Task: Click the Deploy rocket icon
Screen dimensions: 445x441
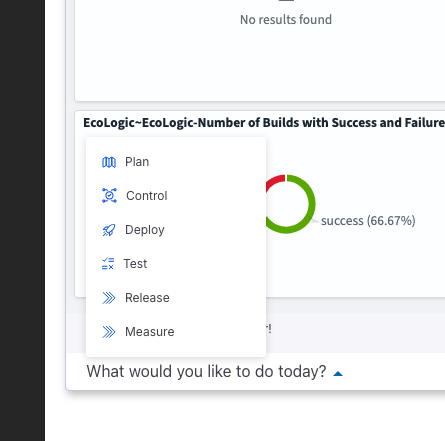Action: [x=109, y=230]
